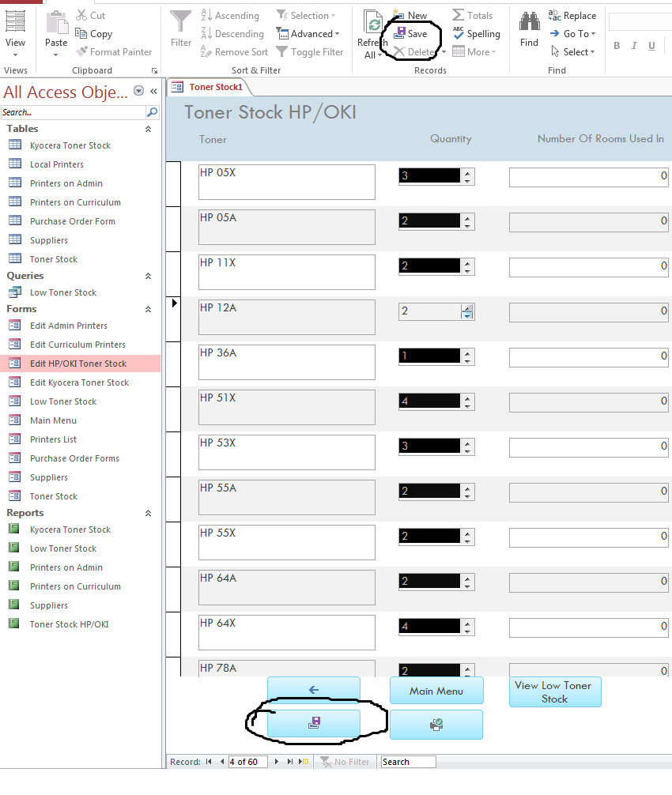Toggle Bold formatting
Viewport: 672px width, 795px height.
tap(617, 46)
